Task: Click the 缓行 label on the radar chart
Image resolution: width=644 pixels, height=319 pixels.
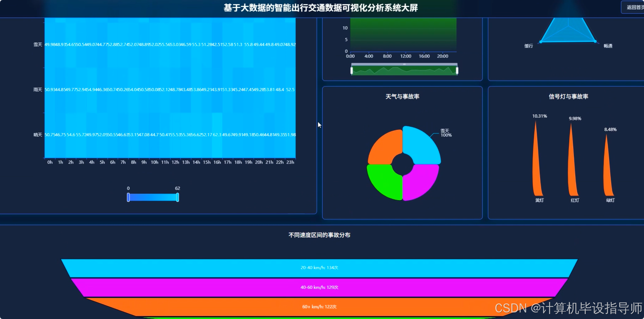Action: tap(528, 46)
